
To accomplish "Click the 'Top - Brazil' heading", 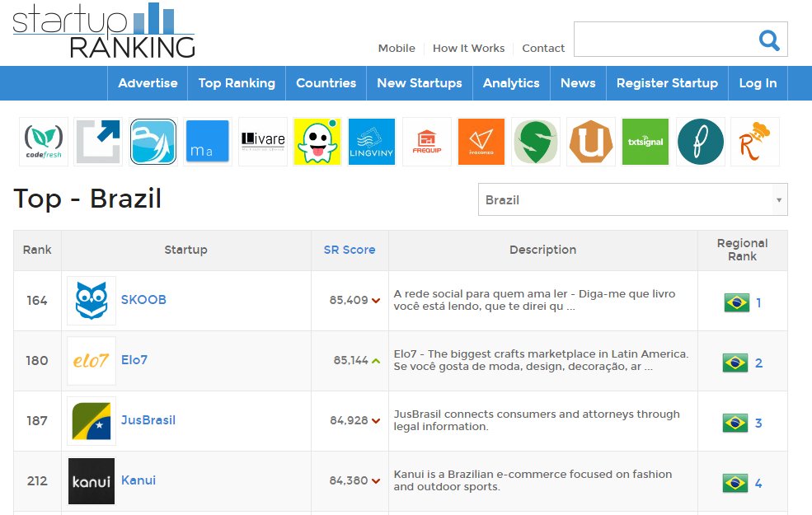I will [87, 199].
